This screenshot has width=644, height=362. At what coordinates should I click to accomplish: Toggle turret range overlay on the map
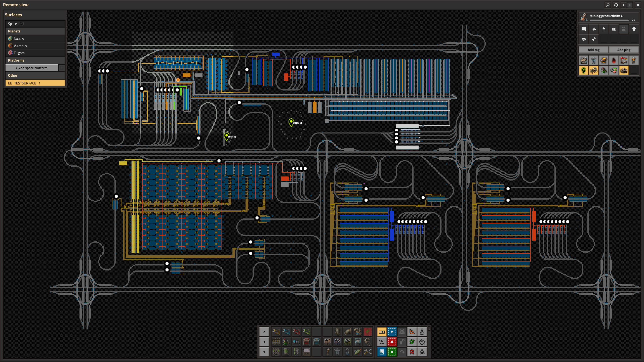click(604, 60)
